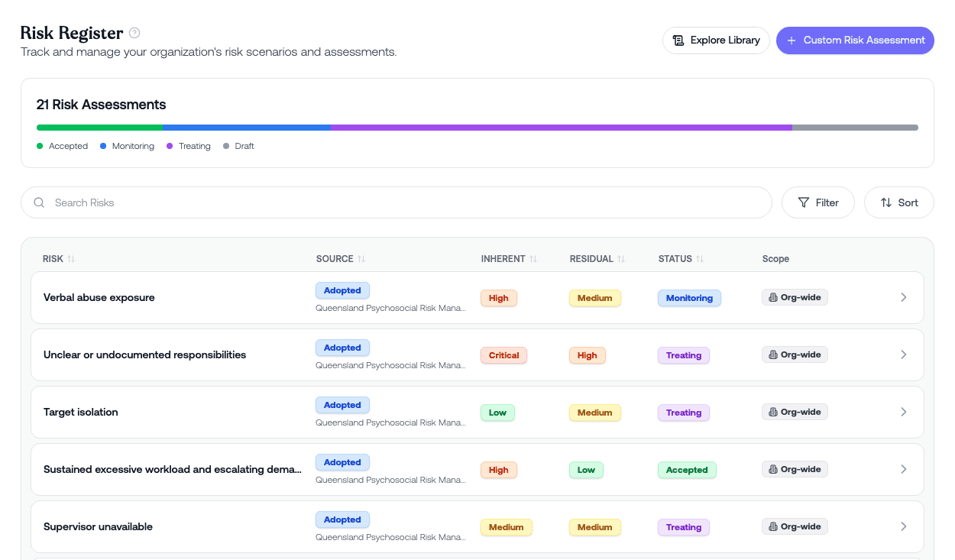Click the green Accepted progress segment
The height and width of the screenshot is (560, 955).
point(99,128)
